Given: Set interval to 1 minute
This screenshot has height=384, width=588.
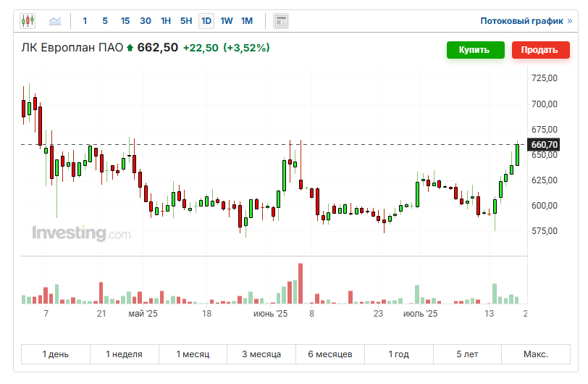Looking at the screenshot, I should point(85,21).
